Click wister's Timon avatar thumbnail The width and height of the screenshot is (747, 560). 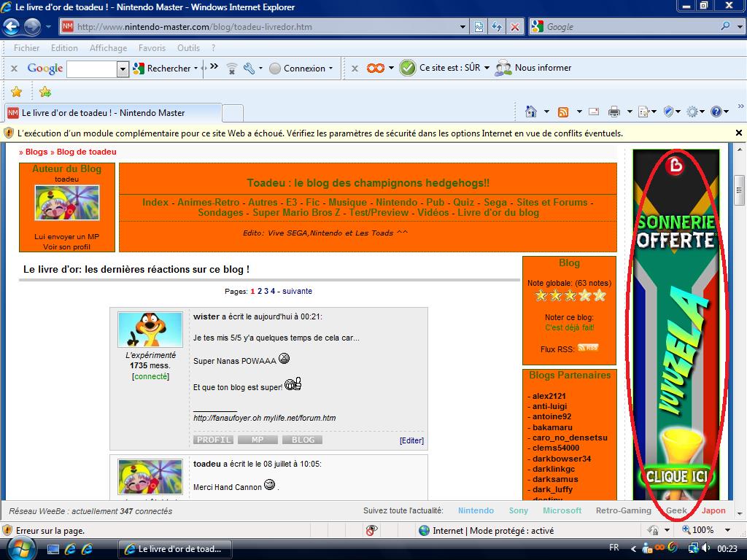150,330
